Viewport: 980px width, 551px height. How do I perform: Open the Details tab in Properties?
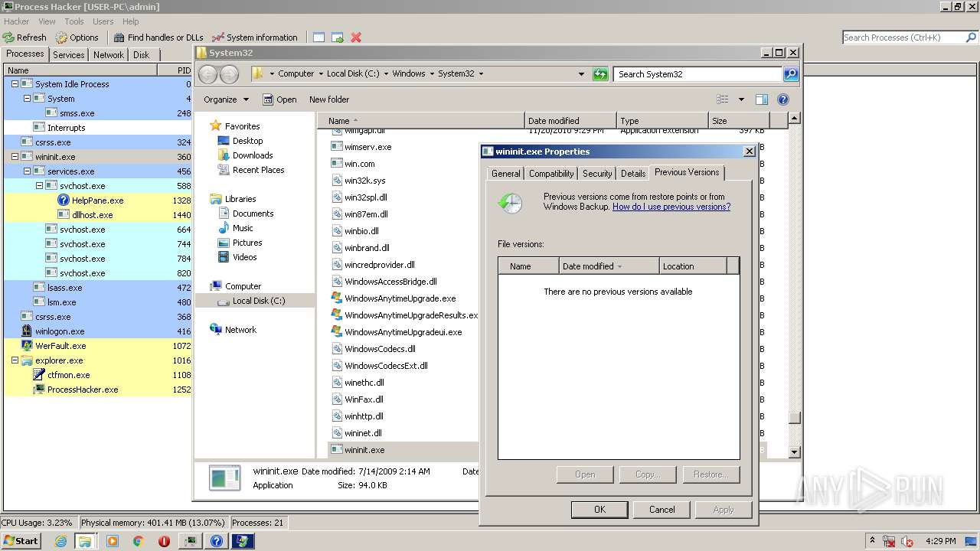point(633,174)
